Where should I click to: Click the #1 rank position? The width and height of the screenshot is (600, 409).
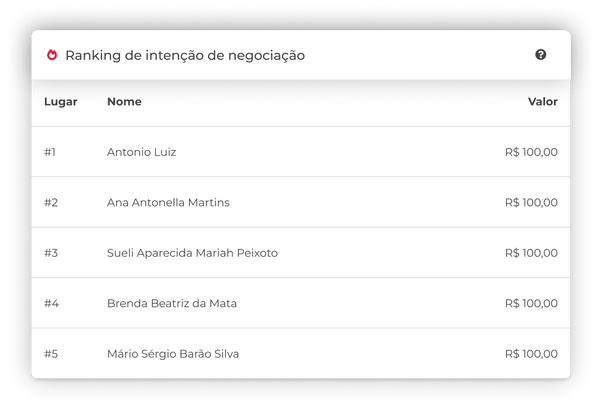tap(51, 152)
